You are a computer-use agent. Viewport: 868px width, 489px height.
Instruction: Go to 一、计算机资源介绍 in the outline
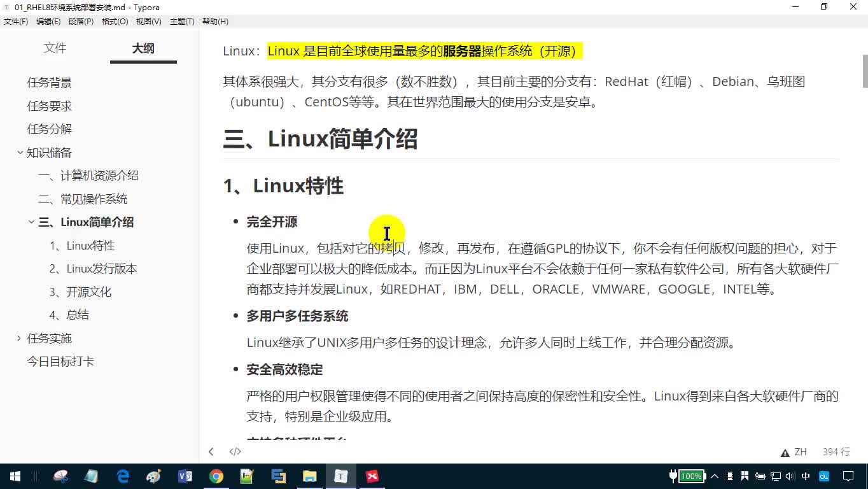pos(88,176)
